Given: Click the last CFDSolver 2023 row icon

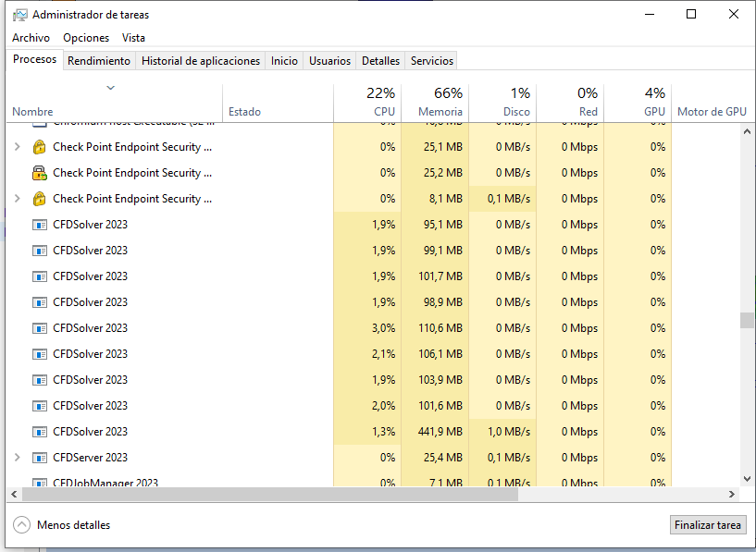Looking at the screenshot, I should pos(39,431).
